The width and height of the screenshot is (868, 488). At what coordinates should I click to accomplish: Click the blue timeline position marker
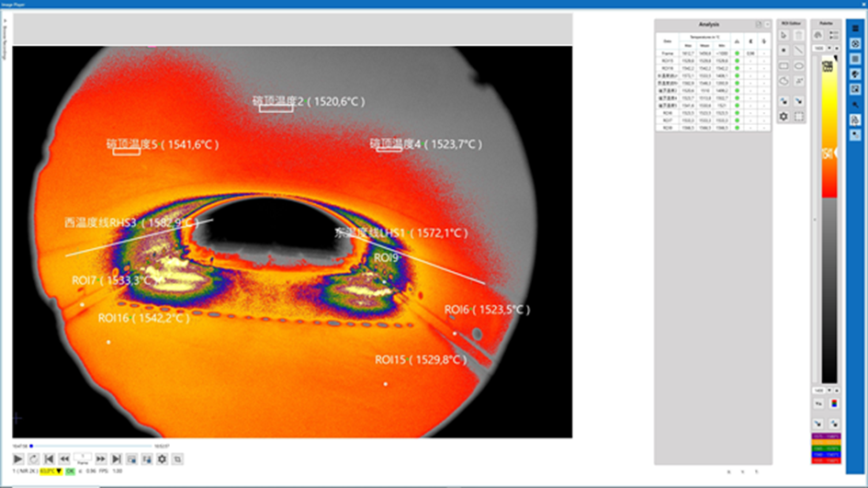[x=31, y=446]
